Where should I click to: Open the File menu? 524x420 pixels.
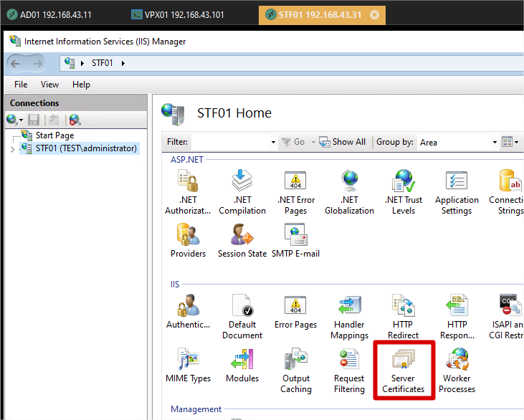(21, 85)
